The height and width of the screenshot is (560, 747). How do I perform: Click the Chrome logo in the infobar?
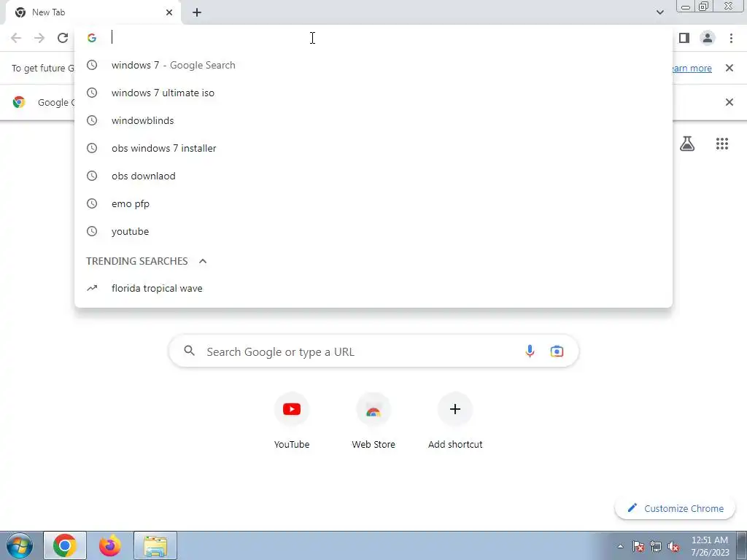(x=19, y=102)
